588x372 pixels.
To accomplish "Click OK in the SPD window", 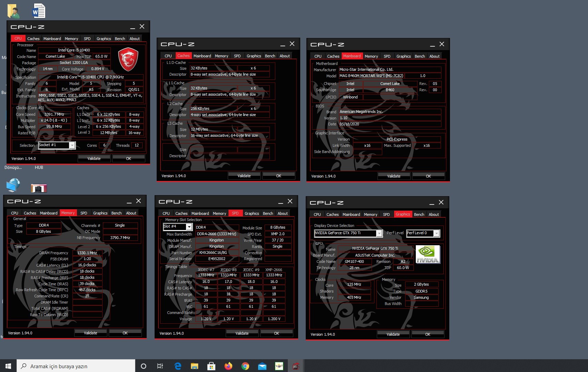I will pyautogui.click(x=277, y=333).
